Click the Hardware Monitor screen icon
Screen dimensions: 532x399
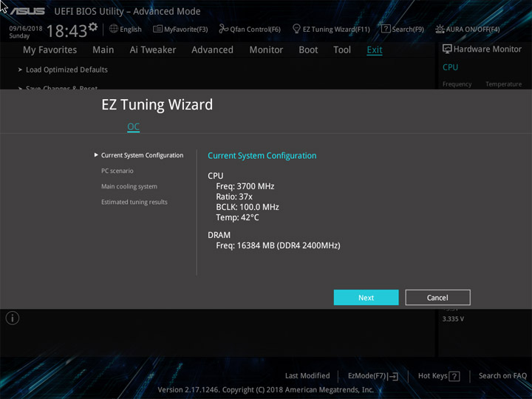(447, 50)
